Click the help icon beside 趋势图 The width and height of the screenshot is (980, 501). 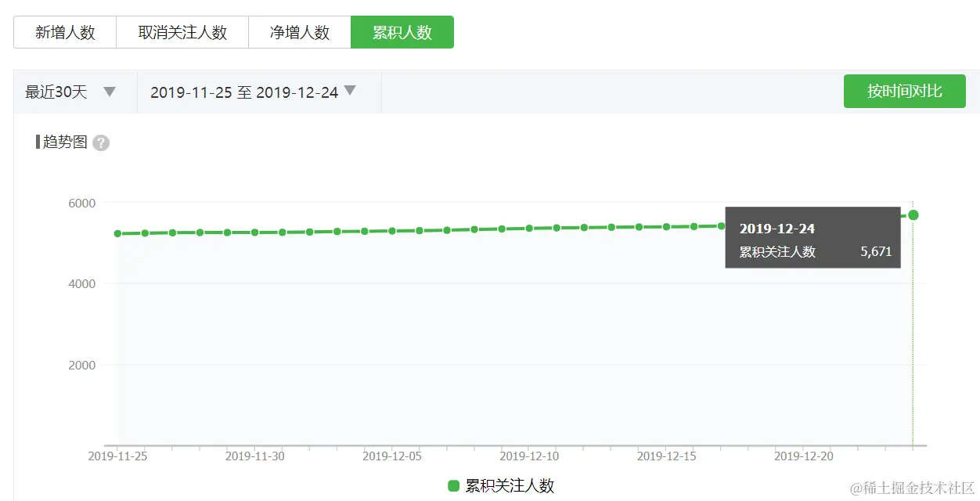[x=101, y=143]
